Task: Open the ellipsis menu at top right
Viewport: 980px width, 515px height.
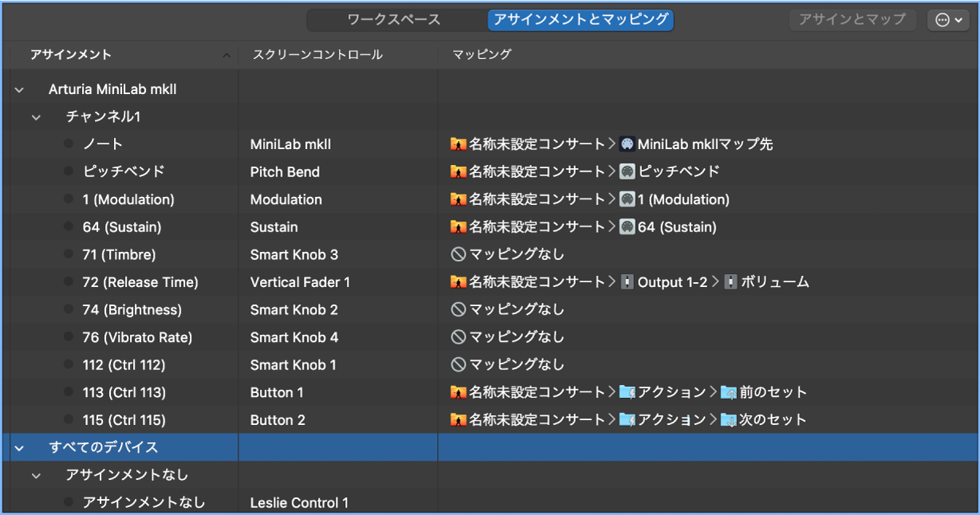Action: tap(948, 20)
